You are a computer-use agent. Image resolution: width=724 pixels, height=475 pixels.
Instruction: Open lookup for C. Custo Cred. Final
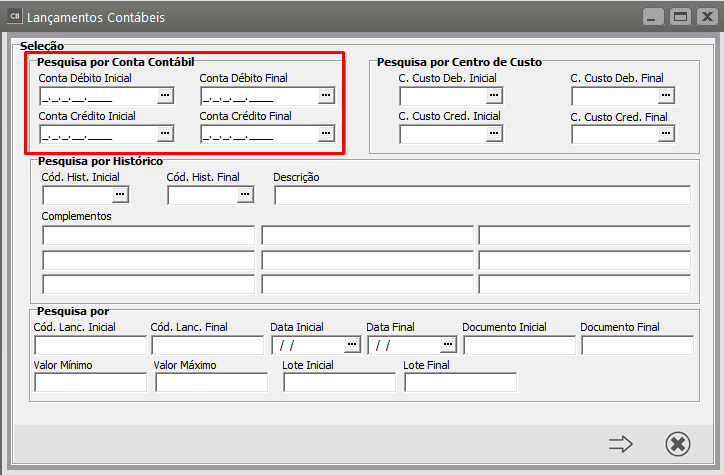tap(666, 134)
